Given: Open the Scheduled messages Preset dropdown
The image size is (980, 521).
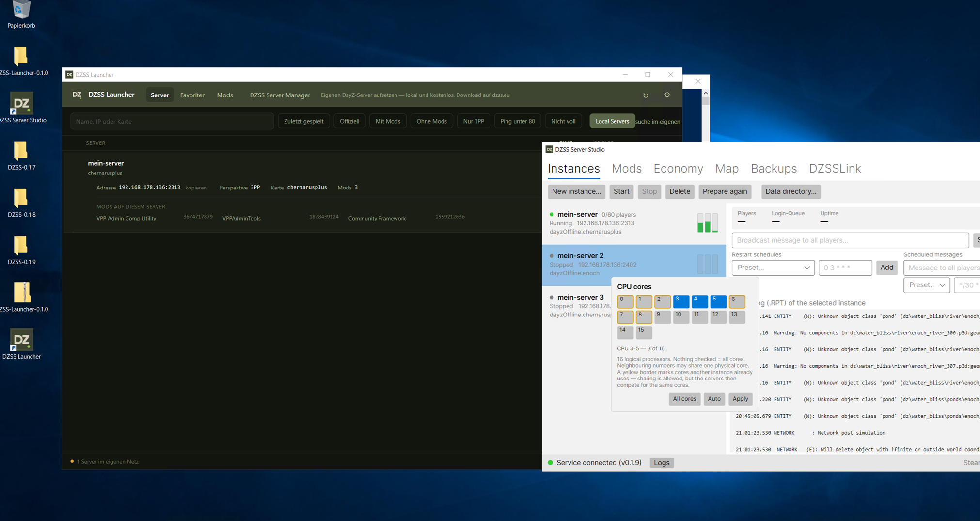Looking at the screenshot, I should point(927,285).
